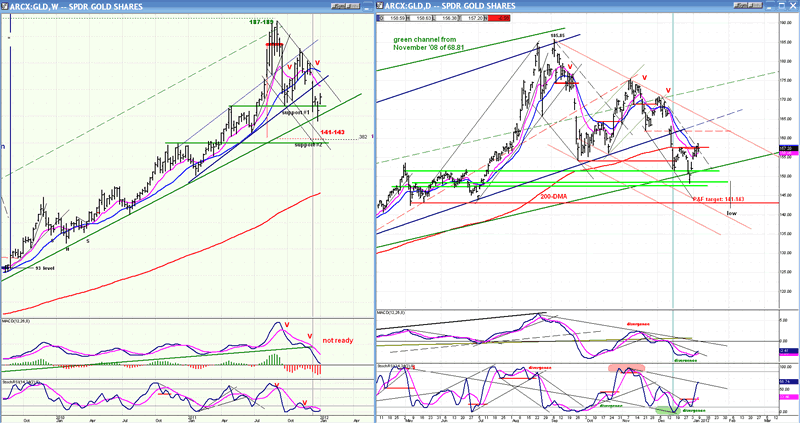
Task: Click the low price field 156.30
Action: (445, 18)
